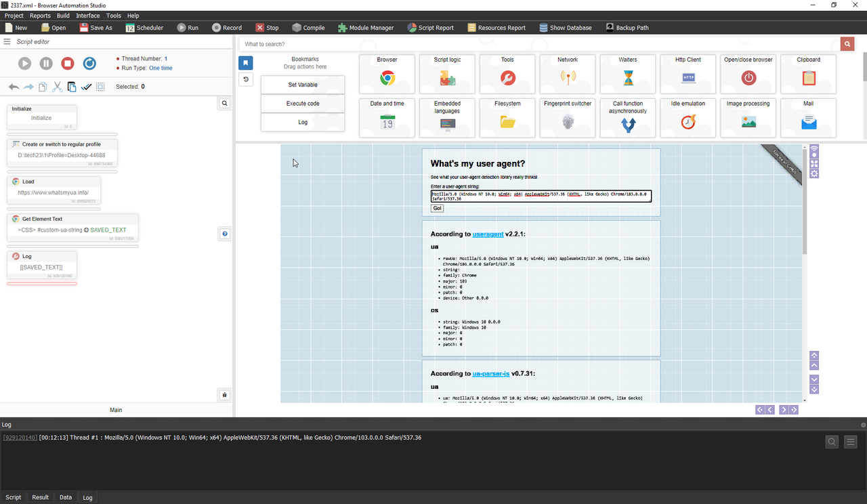Image resolution: width=867 pixels, height=504 pixels.
Task: Start script with the Play button
Action: [x=24, y=63]
